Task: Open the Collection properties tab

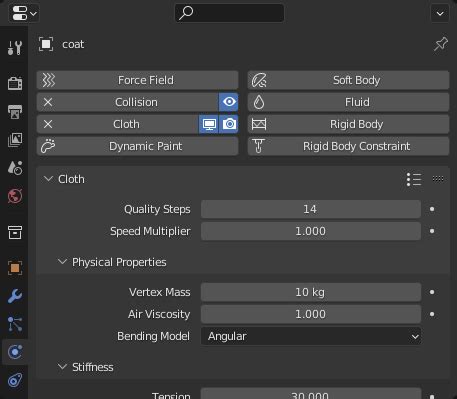Action: [x=15, y=232]
